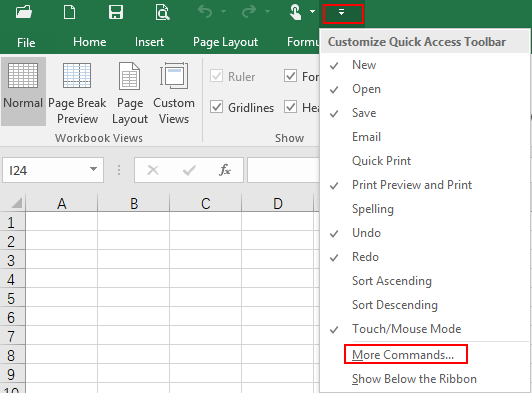This screenshot has width=532, height=393.
Task: Click the Save floppy disk icon
Action: point(116,12)
